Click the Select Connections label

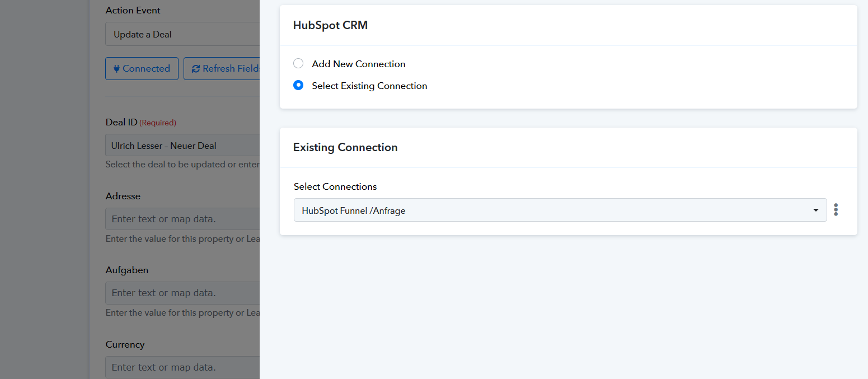(335, 186)
